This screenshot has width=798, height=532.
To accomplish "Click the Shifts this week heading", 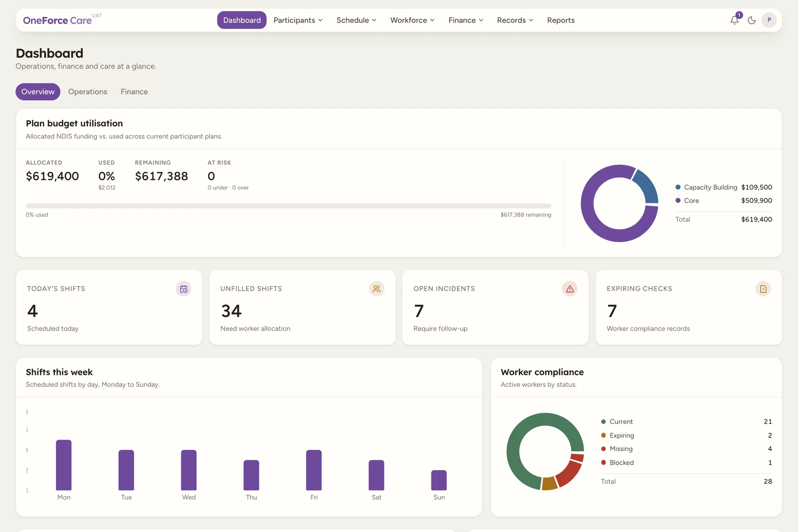I will click(59, 372).
